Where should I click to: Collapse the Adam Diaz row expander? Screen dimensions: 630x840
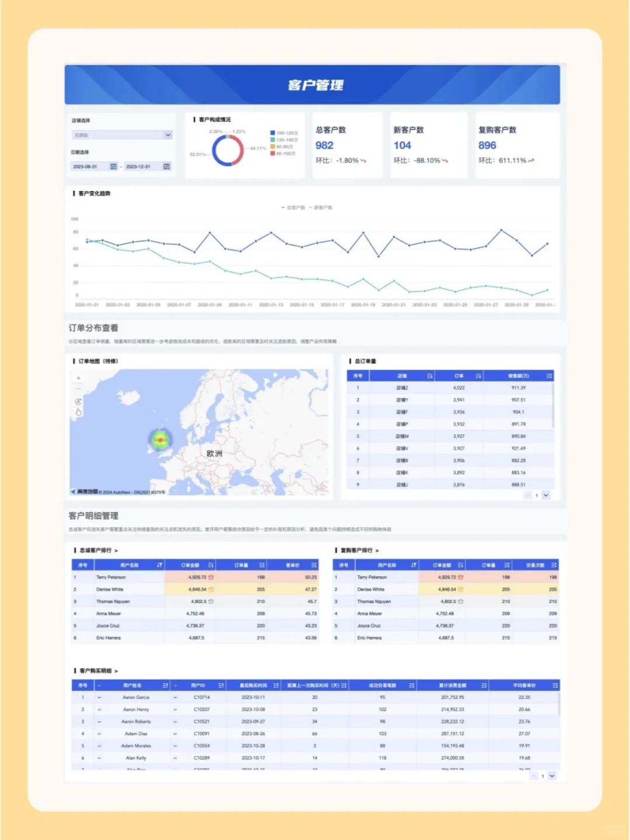click(99, 734)
